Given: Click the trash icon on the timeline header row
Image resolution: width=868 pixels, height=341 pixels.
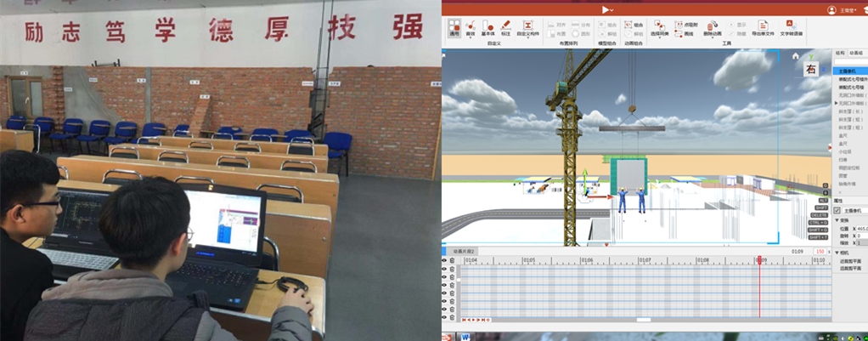Looking at the screenshot, I should (452, 260).
